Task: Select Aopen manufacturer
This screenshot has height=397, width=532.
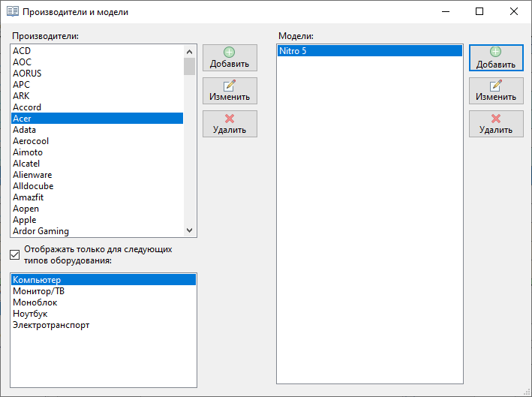Action: coord(97,209)
